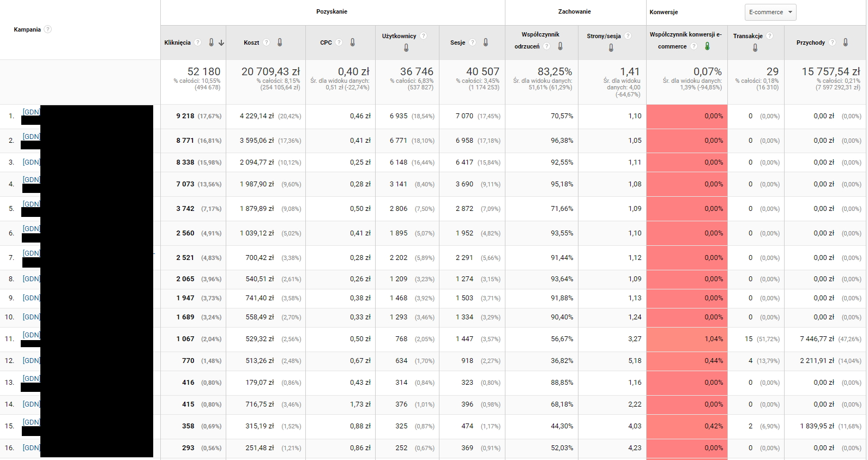Click the CPC column help icon
Screen dimensions: 868x460
339,43
